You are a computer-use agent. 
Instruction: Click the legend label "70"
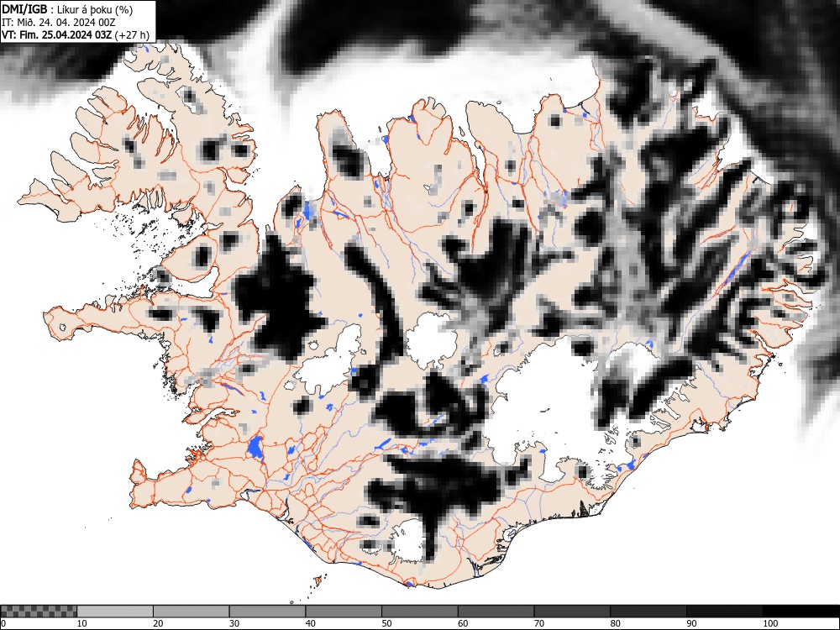539,623
